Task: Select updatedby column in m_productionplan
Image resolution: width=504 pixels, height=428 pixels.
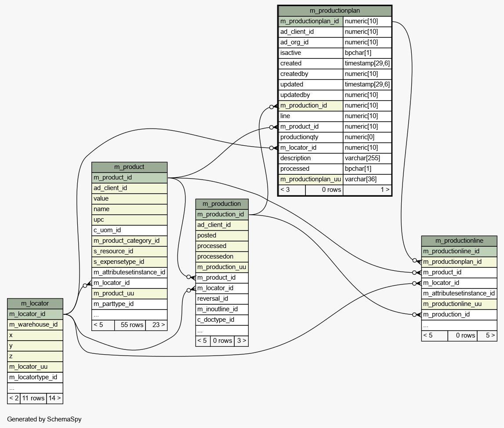Action: click(311, 95)
